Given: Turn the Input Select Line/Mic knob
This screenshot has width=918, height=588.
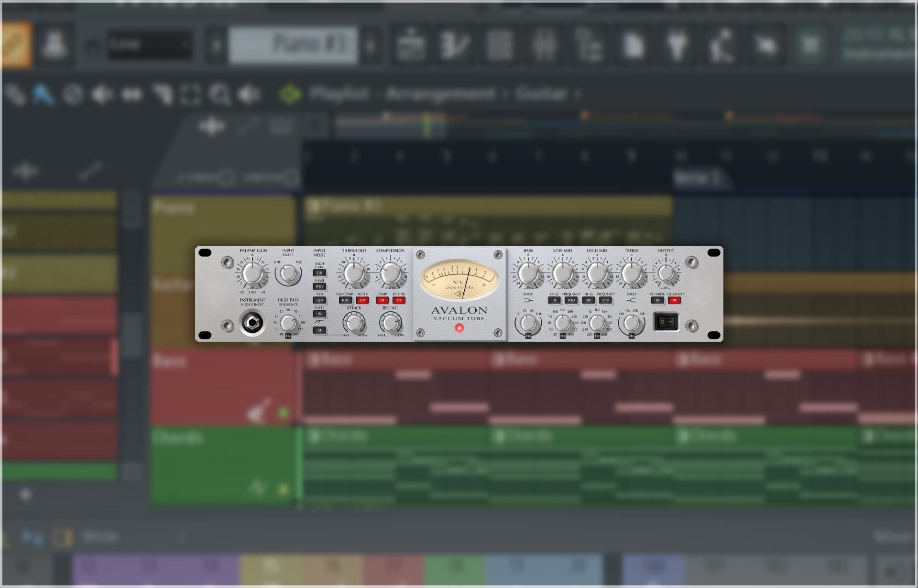Looking at the screenshot, I should (288, 274).
